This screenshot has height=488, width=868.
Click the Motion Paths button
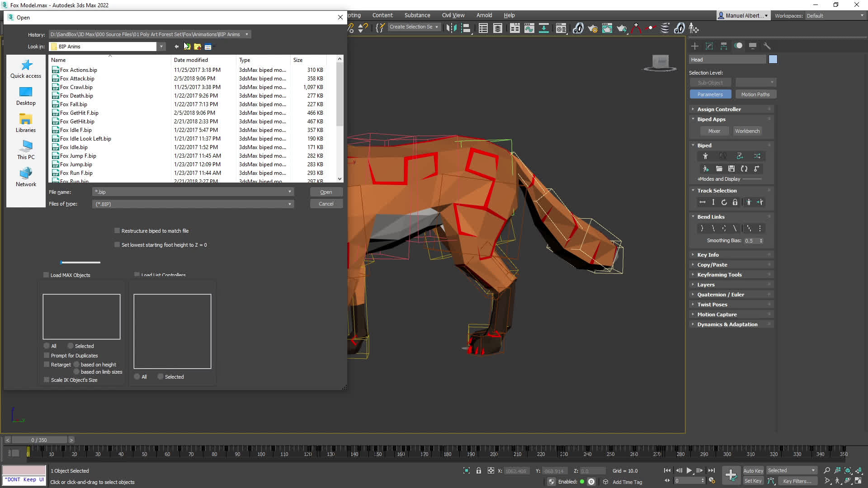click(x=755, y=94)
